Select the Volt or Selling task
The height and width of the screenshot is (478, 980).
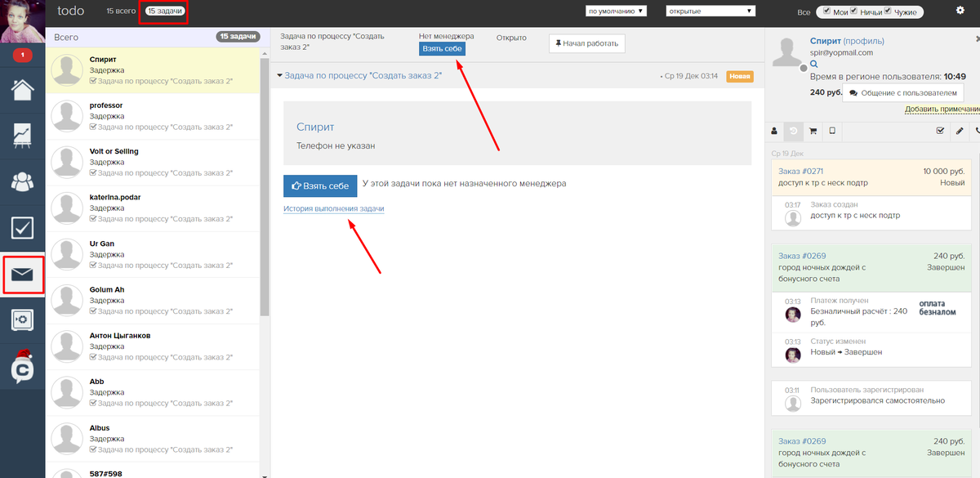pyautogui.click(x=154, y=162)
